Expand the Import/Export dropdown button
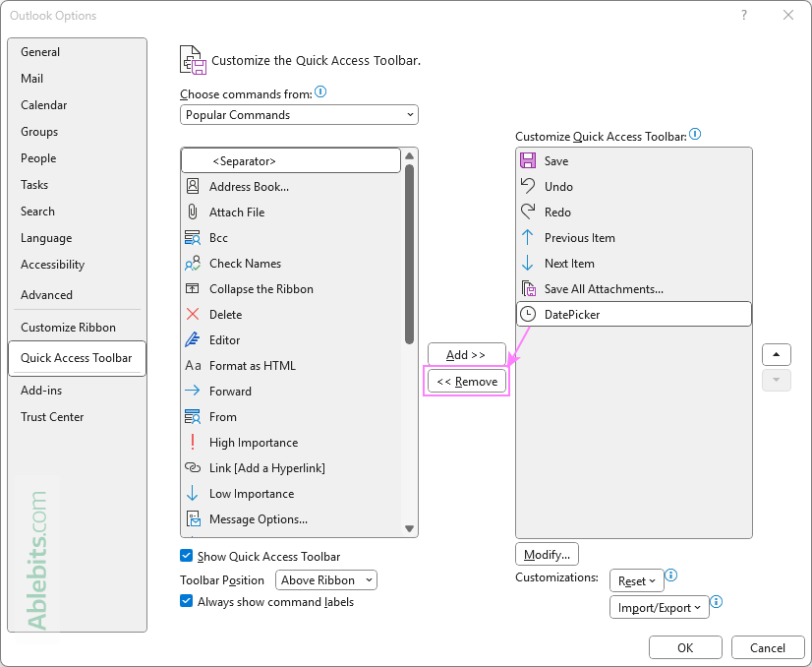 pyautogui.click(x=660, y=607)
